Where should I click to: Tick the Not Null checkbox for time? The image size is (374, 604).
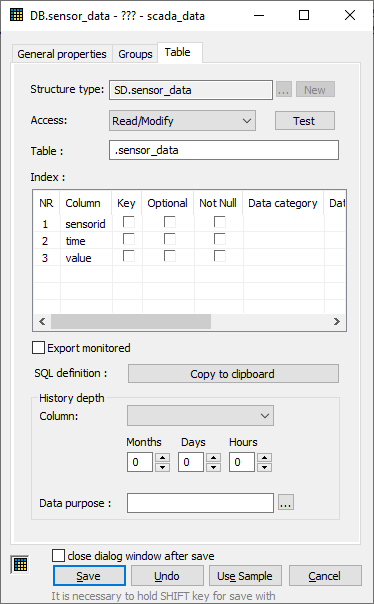point(220,239)
